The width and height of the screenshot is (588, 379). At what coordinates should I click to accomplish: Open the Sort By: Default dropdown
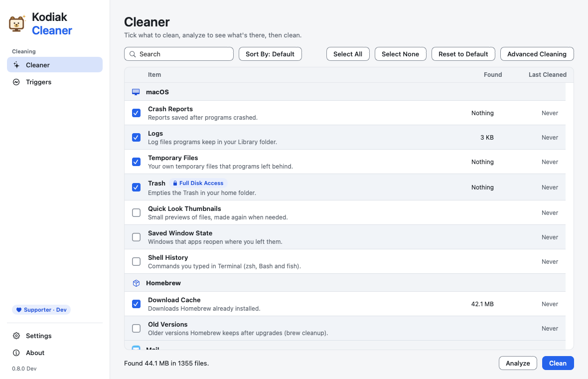270,54
